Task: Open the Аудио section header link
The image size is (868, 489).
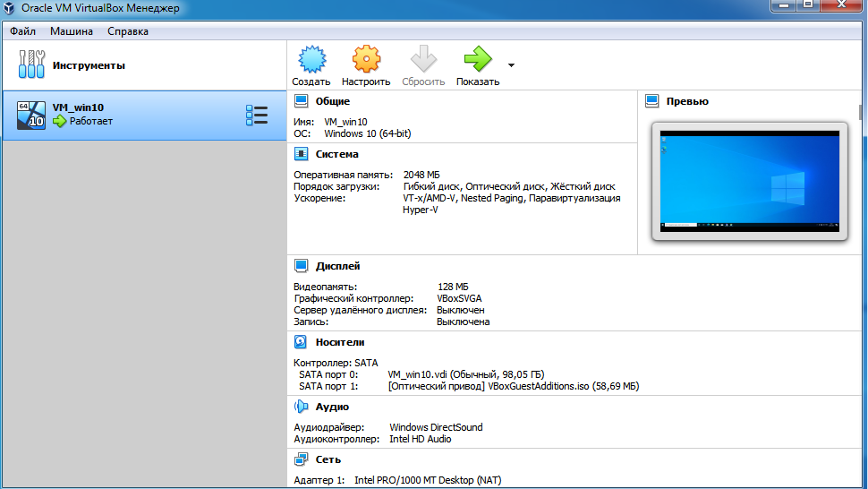Action: [332, 407]
